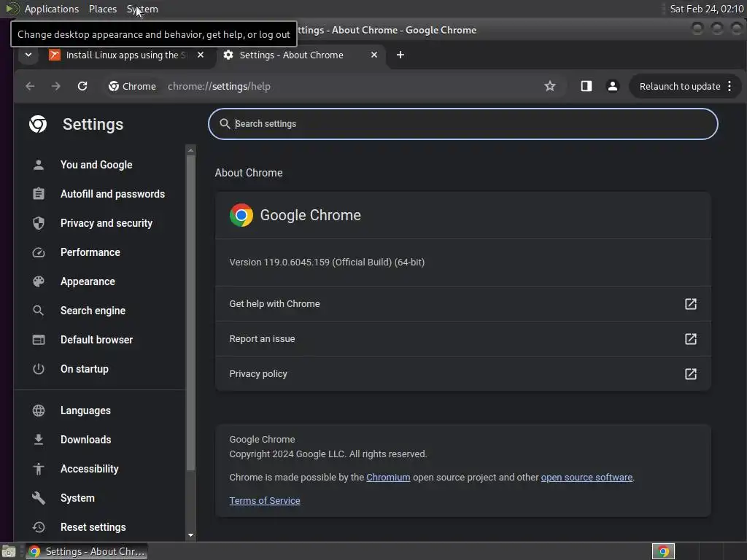This screenshot has width=747, height=560.
Task: Click Relaunch to update button
Action: (x=680, y=86)
